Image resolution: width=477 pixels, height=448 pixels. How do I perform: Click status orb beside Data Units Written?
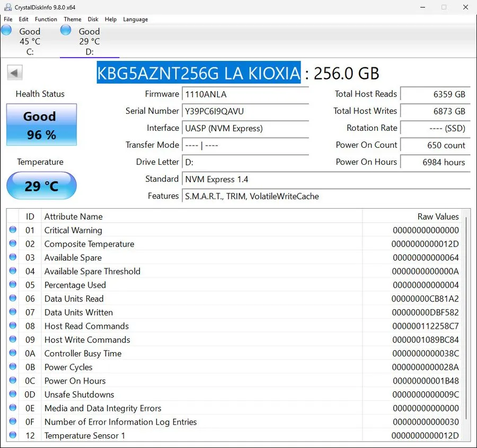pos(13,311)
